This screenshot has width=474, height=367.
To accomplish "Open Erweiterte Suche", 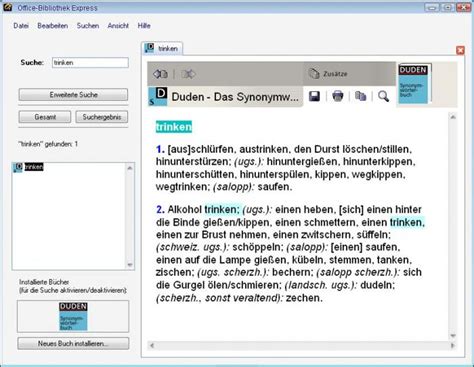I will [73, 95].
